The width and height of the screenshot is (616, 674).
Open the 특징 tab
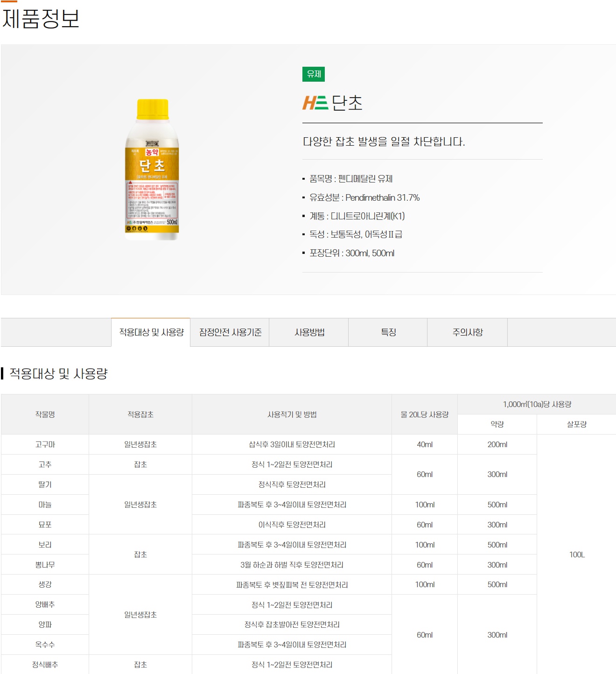coord(388,332)
